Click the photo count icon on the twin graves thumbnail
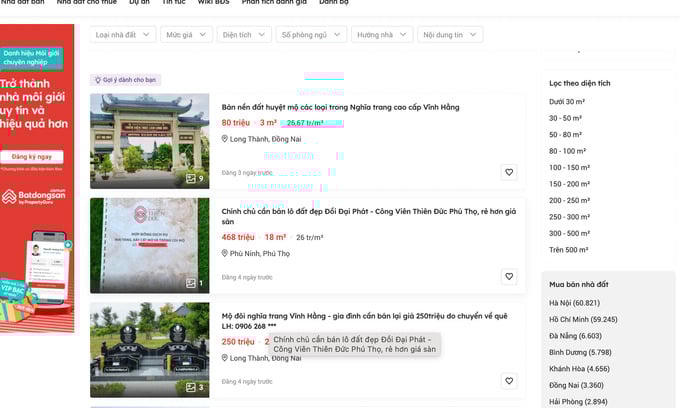This screenshot has height=408, width=680. pyautogui.click(x=191, y=387)
